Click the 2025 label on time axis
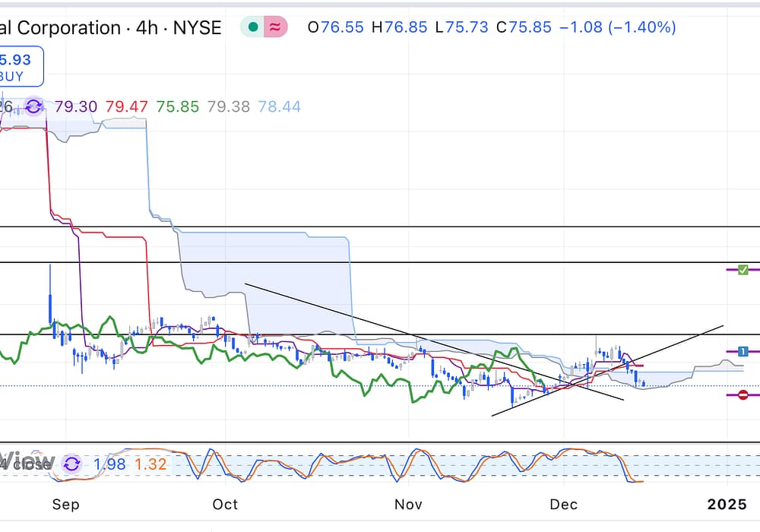760x532 pixels. [727, 505]
